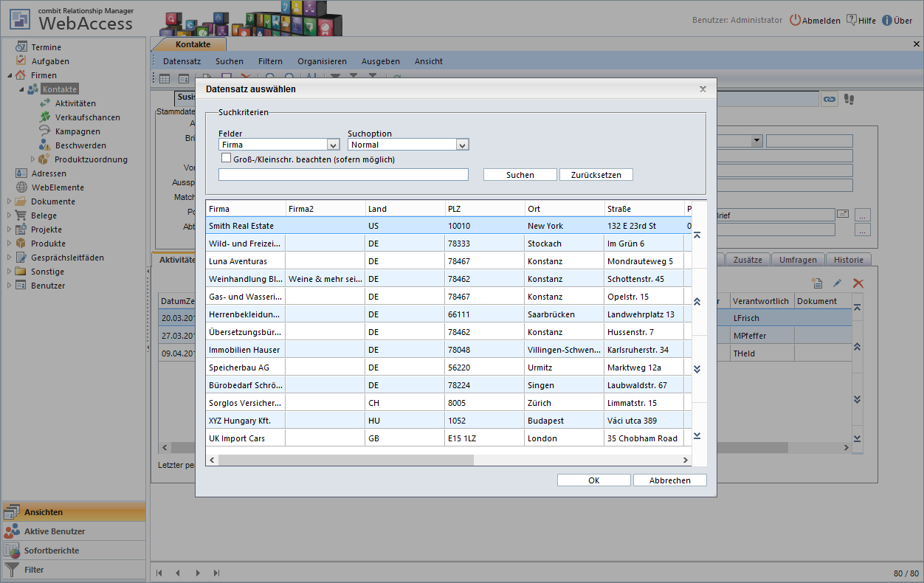Click the Über info icon

pyautogui.click(x=886, y=21)
